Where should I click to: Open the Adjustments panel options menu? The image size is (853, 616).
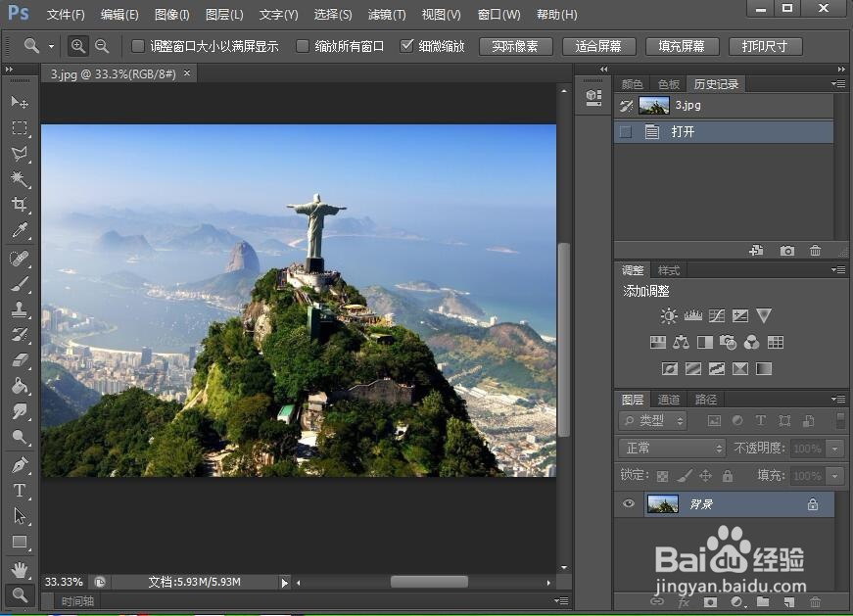point(838,270)
